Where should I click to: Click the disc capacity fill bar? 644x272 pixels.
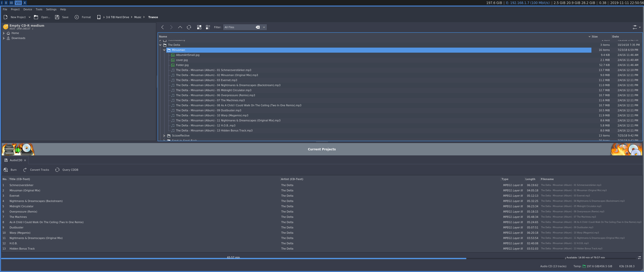(233, 259)
